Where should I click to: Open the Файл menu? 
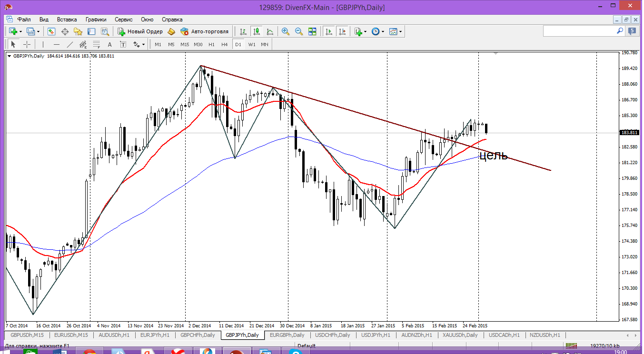pos(24,20)
